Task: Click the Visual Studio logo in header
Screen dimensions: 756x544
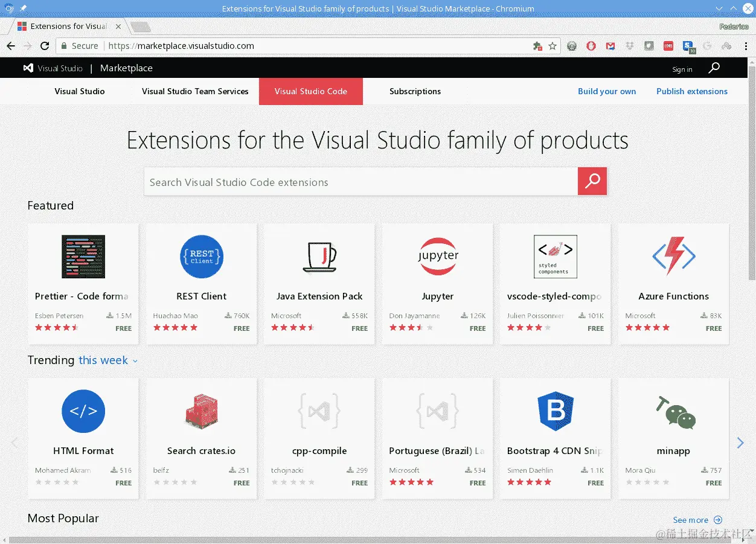Action: (x=53, y=68)
